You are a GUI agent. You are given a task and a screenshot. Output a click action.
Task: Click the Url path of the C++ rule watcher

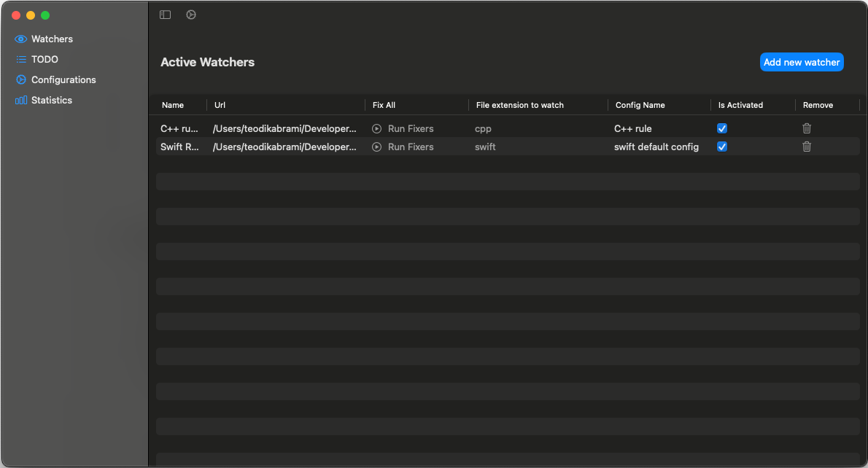(284, 128)
